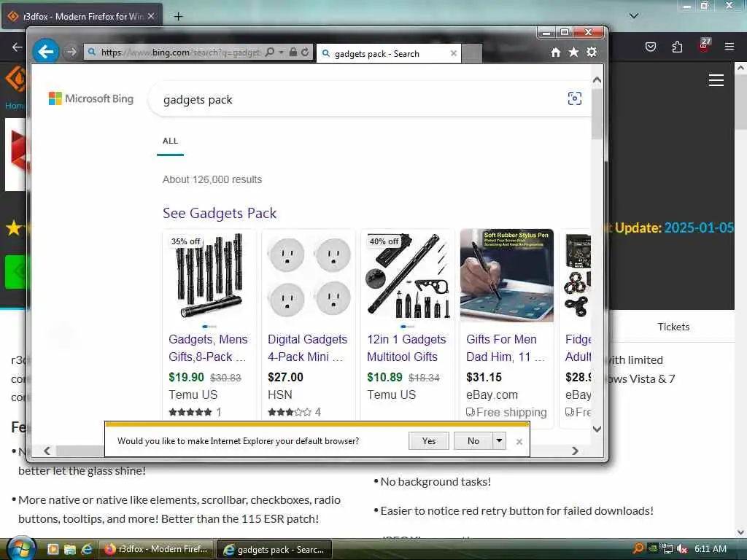This screenshot has width=747, height=560.
Task: Open the flashlight 8-pack product image
Action: (209, 275)
